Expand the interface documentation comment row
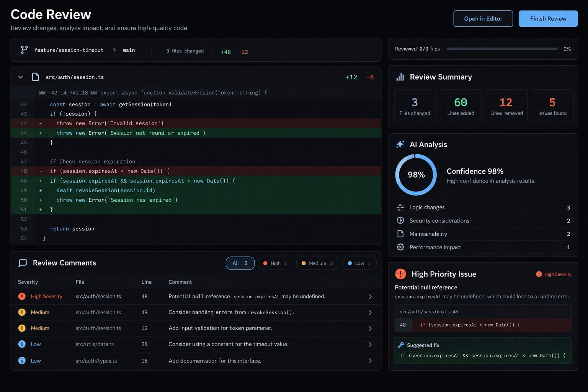Viewport: 588px width, 392px height. tap(370, 361)
